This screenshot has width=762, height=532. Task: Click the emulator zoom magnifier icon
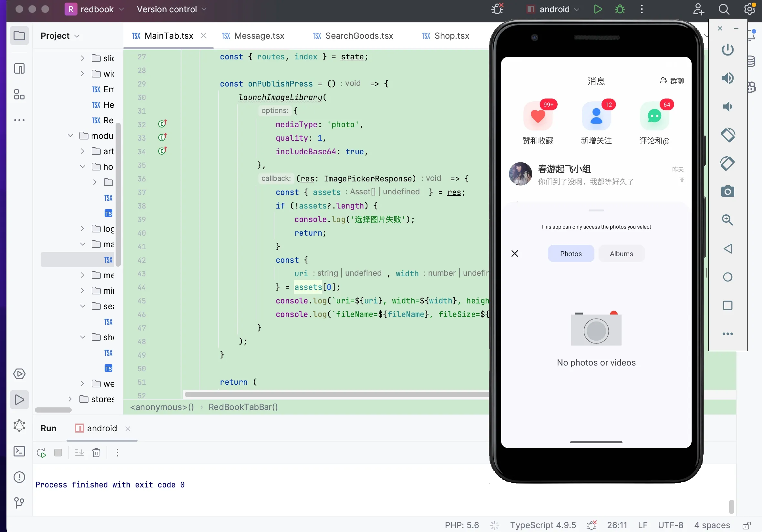727,220
